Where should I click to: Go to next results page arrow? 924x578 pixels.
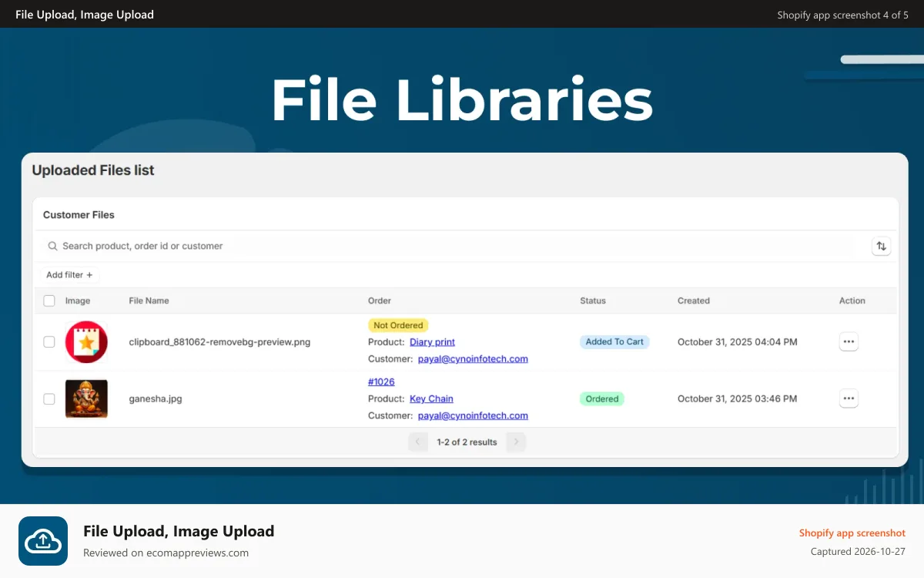(517, 442)
